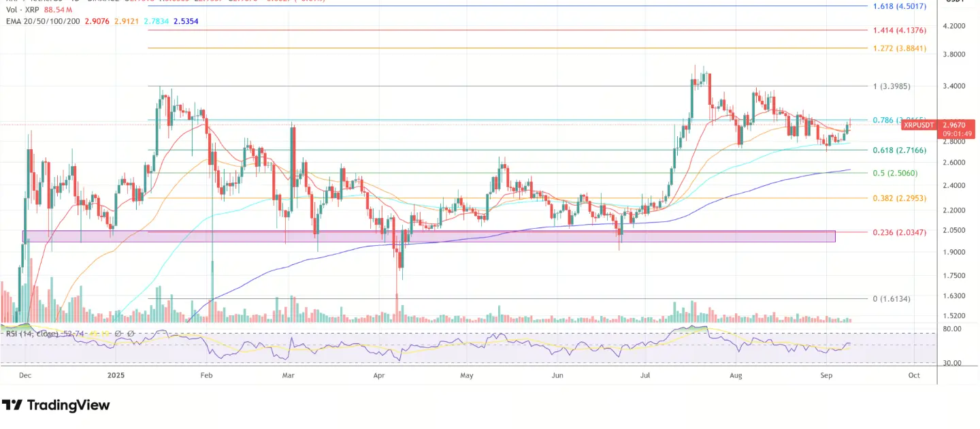Screen dimensions: 980x429
Task: Click the 1.6300 price axis label
Action: (x=953, y=296)
